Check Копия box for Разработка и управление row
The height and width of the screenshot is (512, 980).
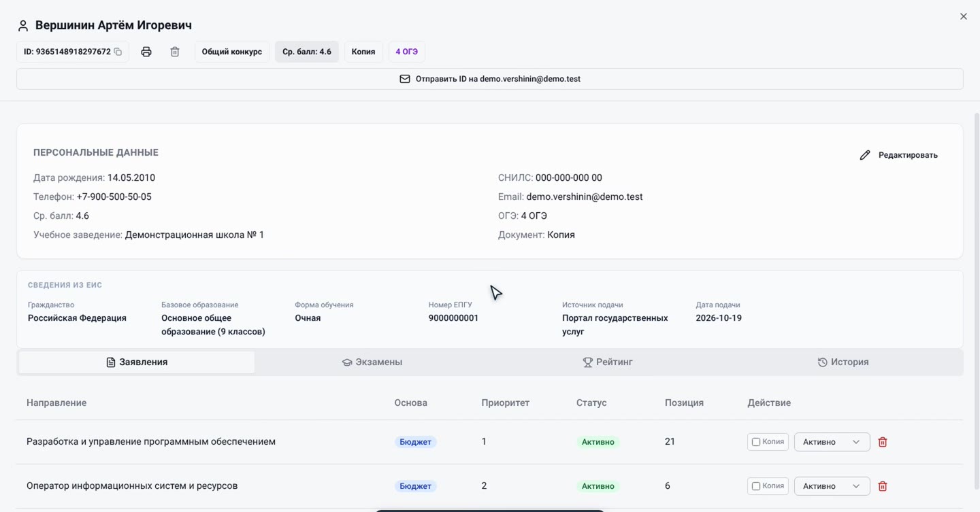click(x=755, y=442)
